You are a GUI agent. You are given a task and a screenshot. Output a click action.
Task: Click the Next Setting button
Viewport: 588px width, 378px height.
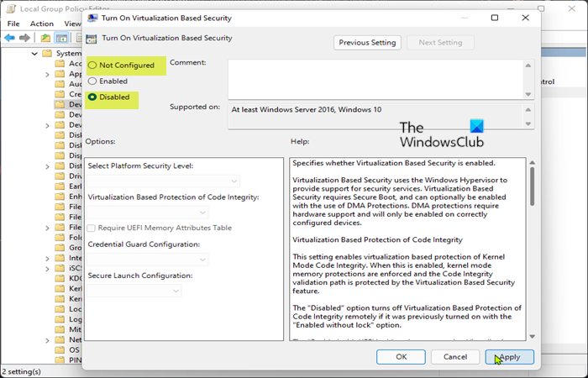click(440, 43)
